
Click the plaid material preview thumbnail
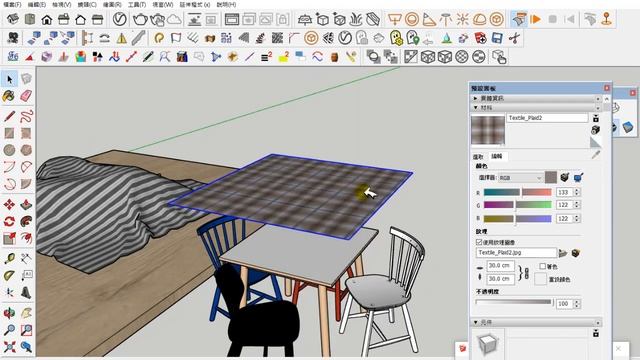(x=488, y=130)
